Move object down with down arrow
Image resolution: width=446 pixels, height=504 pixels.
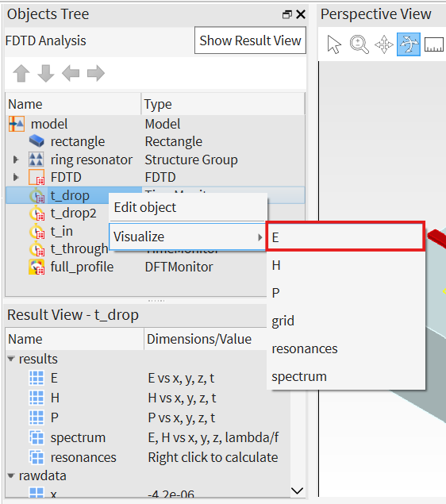click(x=46, y=73)
